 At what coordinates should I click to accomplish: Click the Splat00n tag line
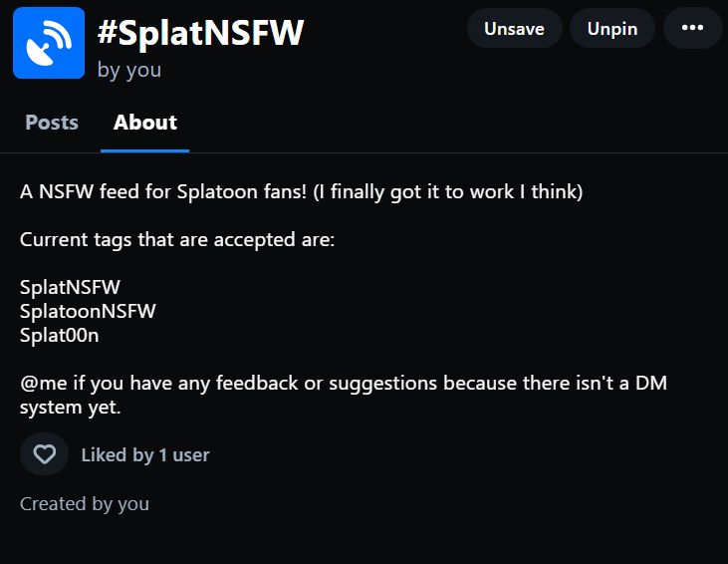coord(60,336)
